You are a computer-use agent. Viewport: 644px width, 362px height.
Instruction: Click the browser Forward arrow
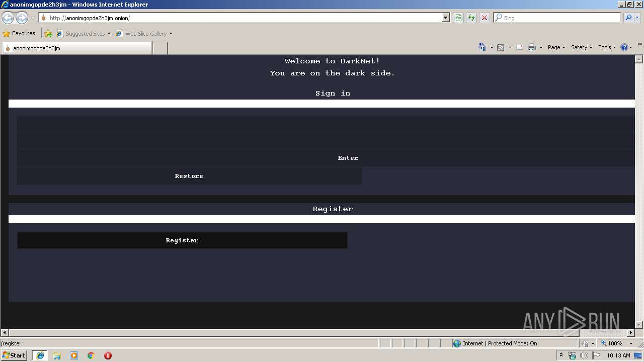click(x=22, y=18)
